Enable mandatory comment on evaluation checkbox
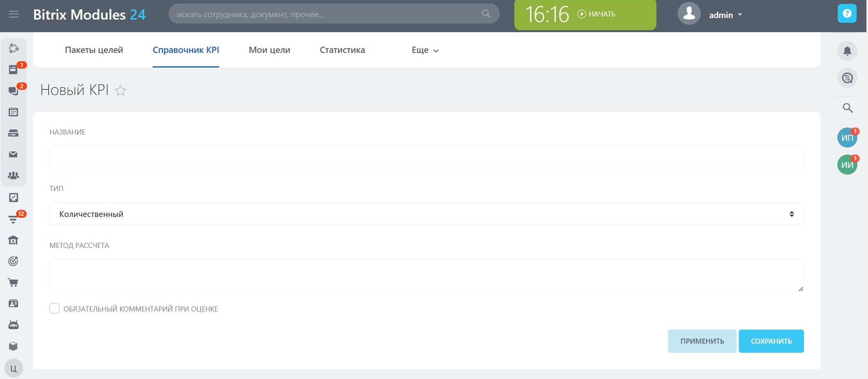868x379 pixels. click(55, 309)
